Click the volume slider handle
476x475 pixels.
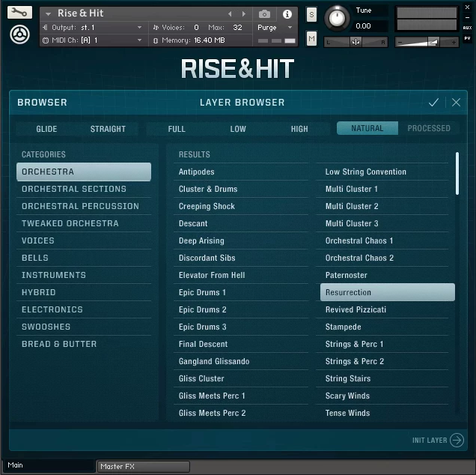(x=433, y=42)
